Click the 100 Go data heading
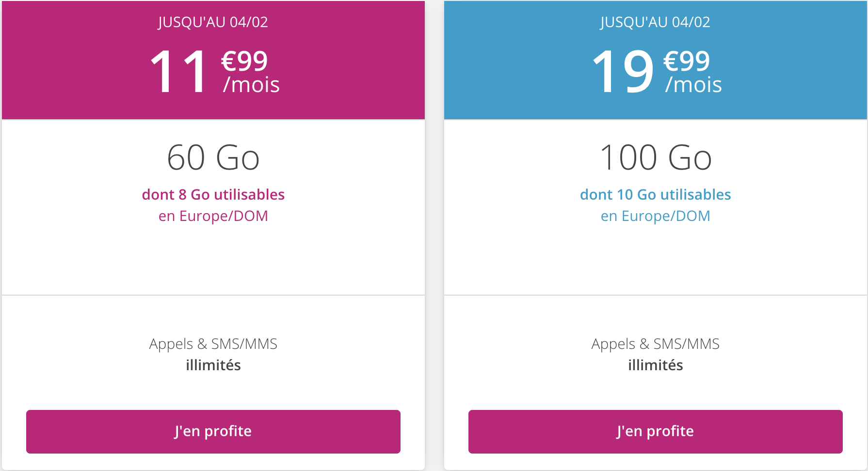Viewport: 868px width, 471px height. (656, 157)
